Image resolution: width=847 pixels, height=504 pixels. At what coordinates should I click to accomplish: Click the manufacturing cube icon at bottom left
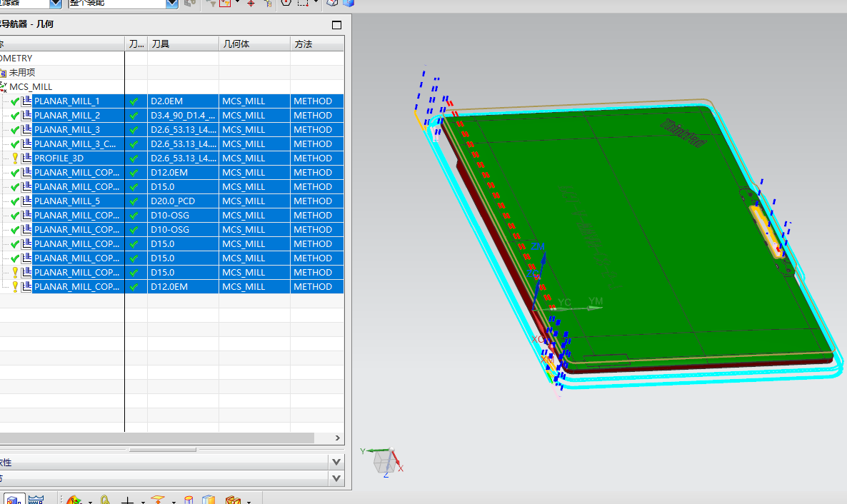click(14, 500)
